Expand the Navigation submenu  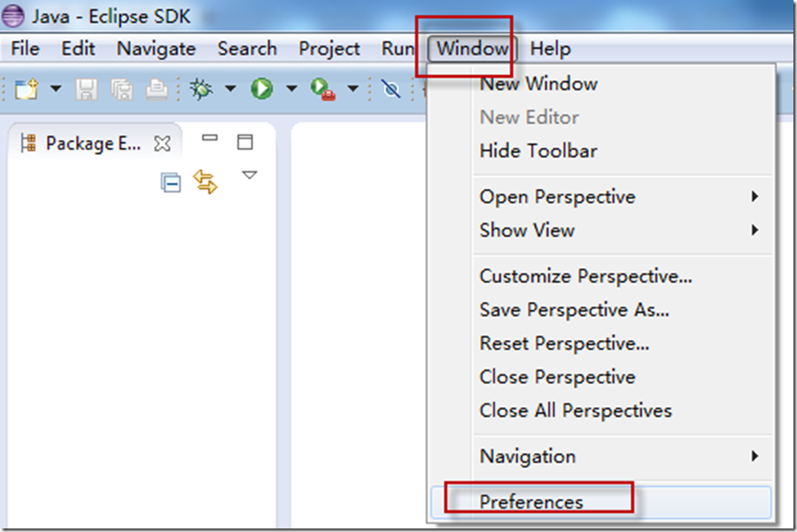click(600, 456)
